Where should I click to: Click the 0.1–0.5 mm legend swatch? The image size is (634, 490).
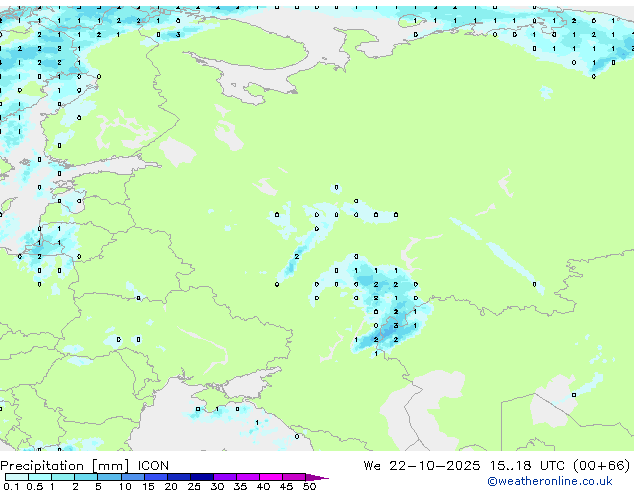tap(17, 477)
